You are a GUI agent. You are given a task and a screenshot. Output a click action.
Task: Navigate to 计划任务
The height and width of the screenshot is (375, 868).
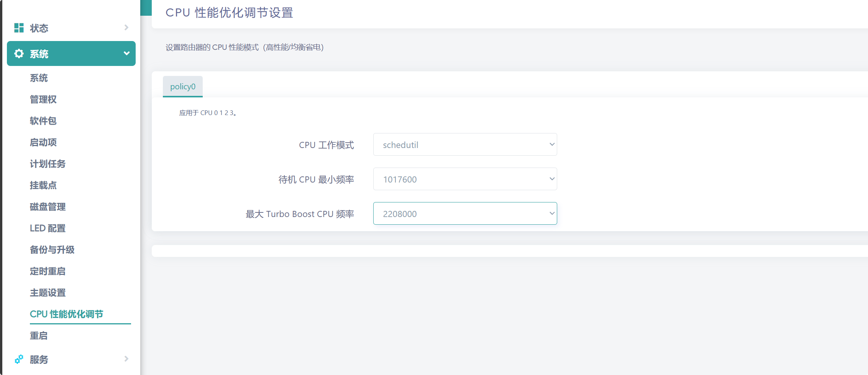pos(48,164)
